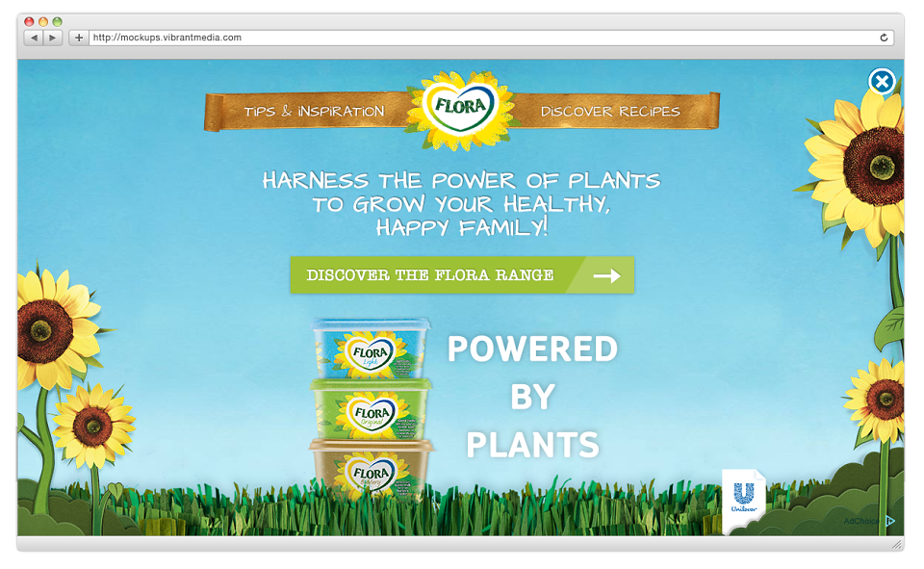Click the Flora heart logo
Screen dimensions: 924x569
pyautogui.click(x=461, y=109)
